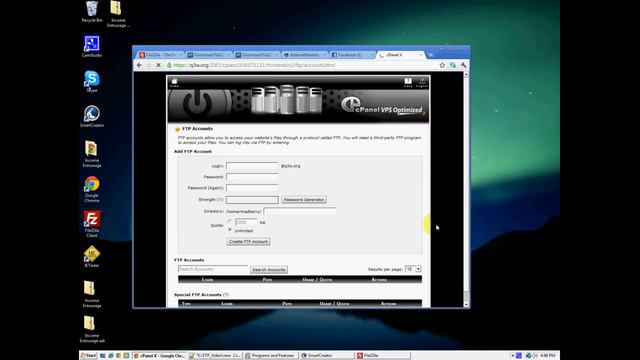Click the Special FTP Accounts help (?) link

pos(226,294)
